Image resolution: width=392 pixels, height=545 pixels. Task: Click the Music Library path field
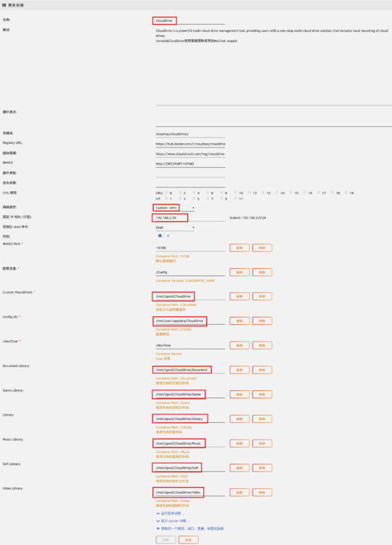pyautogui.click(x=190, y=443)
